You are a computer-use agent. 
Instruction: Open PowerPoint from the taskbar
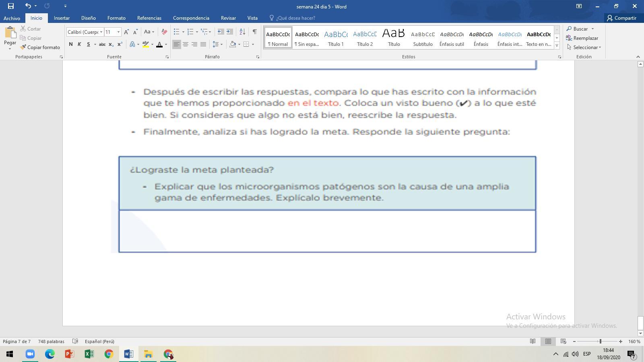[69, 354]
